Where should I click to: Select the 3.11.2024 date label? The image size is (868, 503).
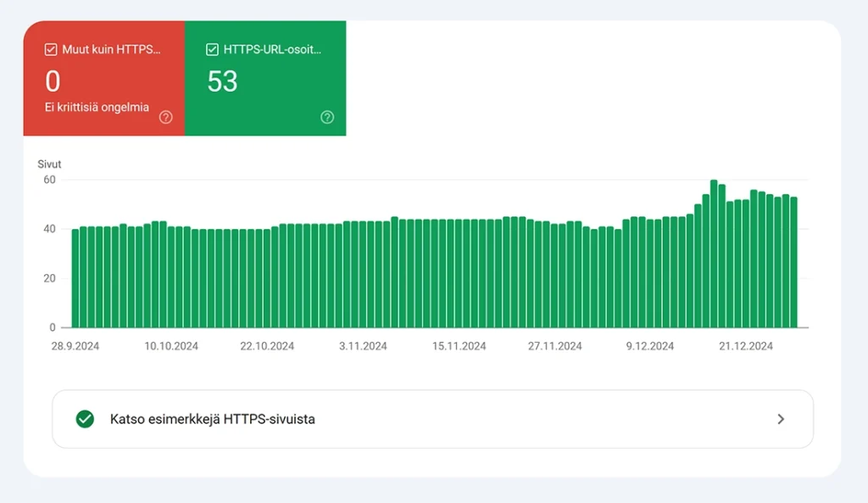point(363,346)
